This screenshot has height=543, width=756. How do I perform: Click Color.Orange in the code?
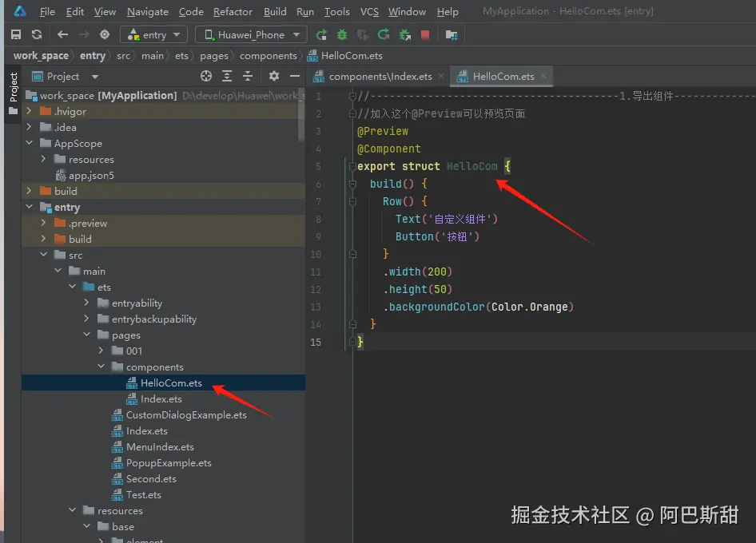530,307
